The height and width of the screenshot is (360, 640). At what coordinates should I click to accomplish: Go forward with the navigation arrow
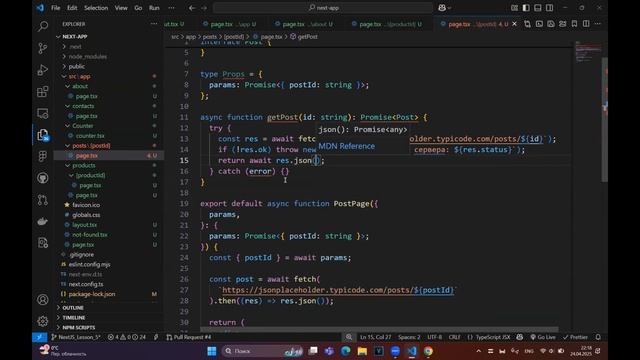pyautogui.click(x=204, y=8)
